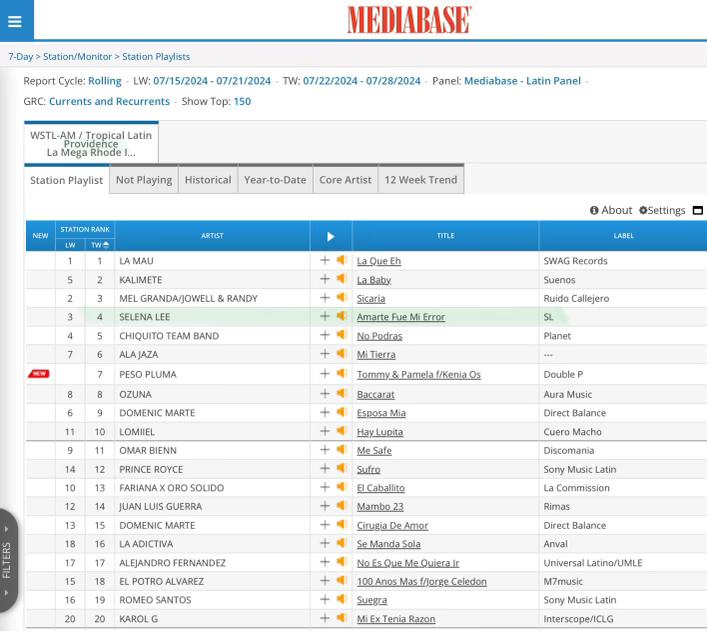The image size is (707, 631).
Task: Change Show Top 150 value
Action: click(x=242, y=101)
